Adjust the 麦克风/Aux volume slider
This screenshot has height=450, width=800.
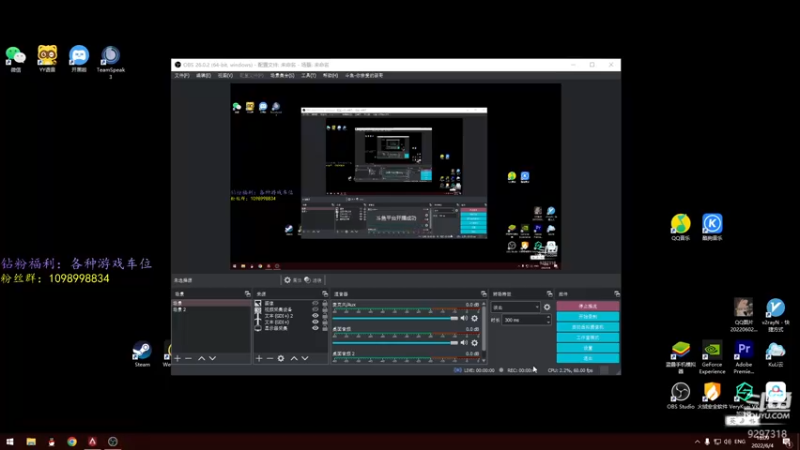click(x=395, y=318)
